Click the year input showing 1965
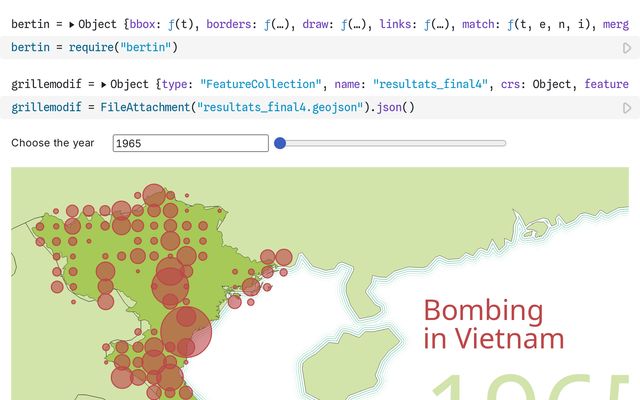The width and height of the screenshot is (640, 400). tap(190, 143)
